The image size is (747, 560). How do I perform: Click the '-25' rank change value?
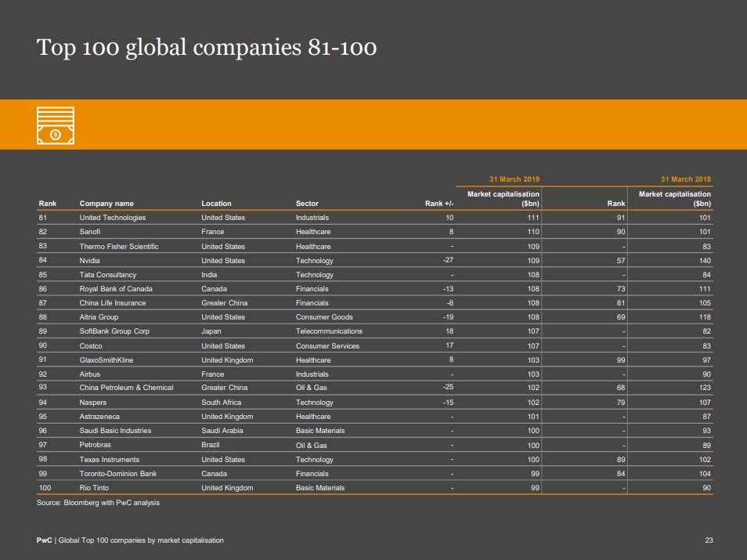[449, 387]
